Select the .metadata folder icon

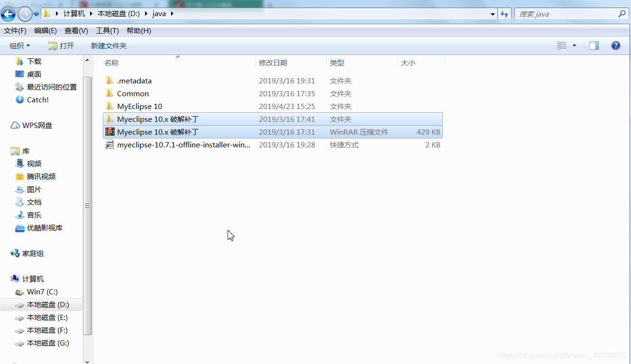click(x=110, y=81)
